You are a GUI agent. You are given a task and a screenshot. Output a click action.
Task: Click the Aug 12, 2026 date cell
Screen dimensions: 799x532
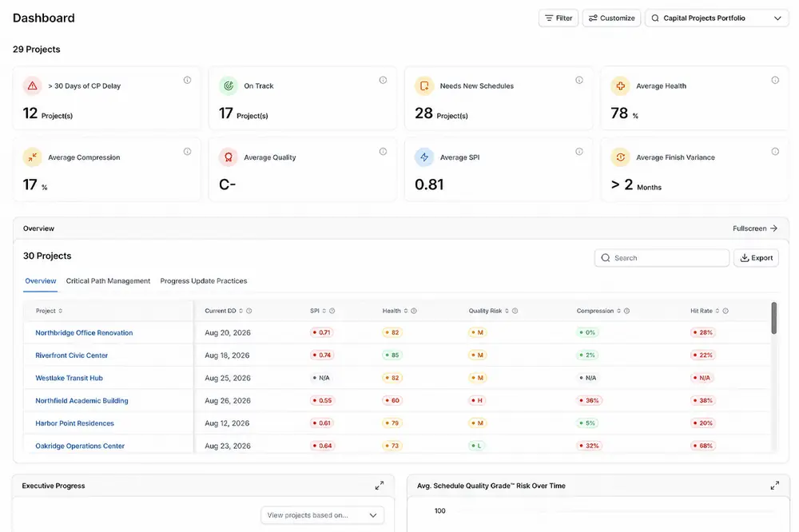point(227,423)
